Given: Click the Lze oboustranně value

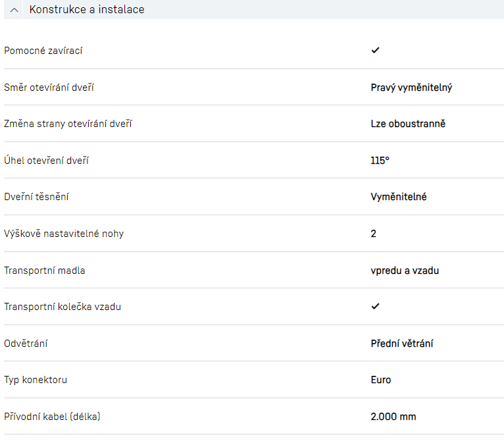Looking at the screenshot, I should [408, 124].
